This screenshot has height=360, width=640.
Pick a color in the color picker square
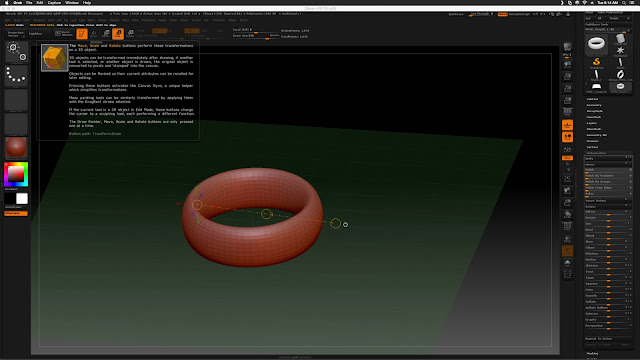(x=16, y=174)
